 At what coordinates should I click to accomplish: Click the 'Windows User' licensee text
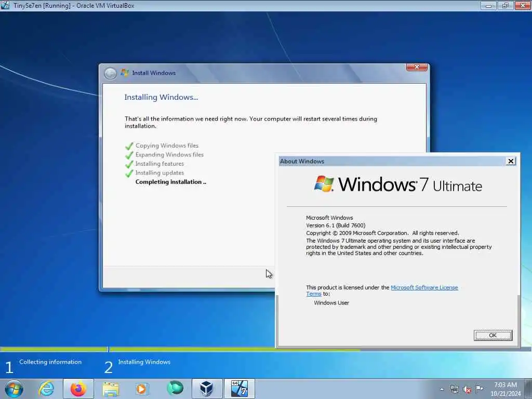tap(331, 303)
